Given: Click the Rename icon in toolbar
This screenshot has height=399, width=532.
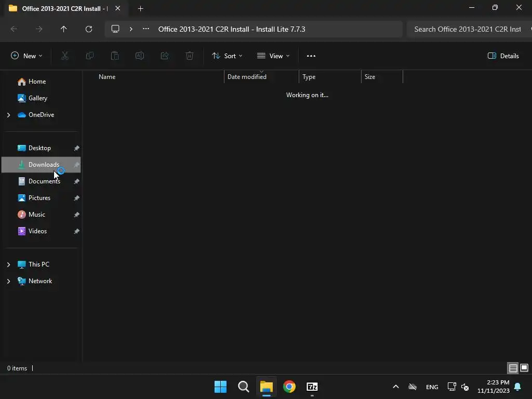Looking at the screenshot, I should tap(140, 56).
